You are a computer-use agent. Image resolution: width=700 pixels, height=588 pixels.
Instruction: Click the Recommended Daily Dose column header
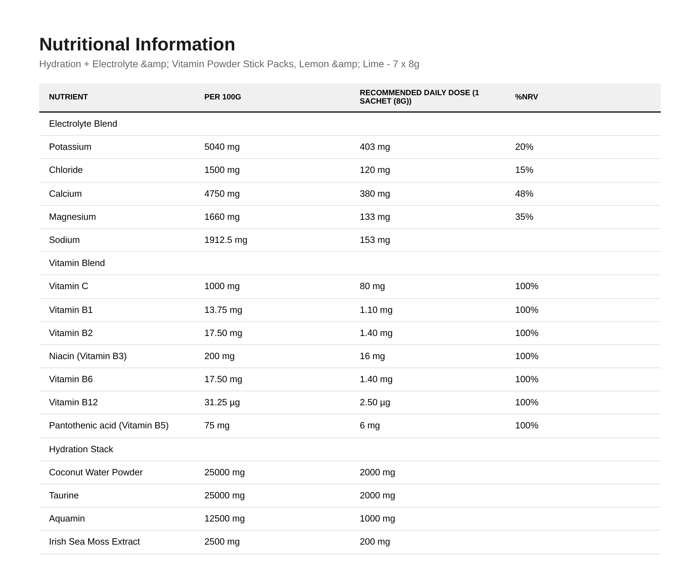pos(419,97)
